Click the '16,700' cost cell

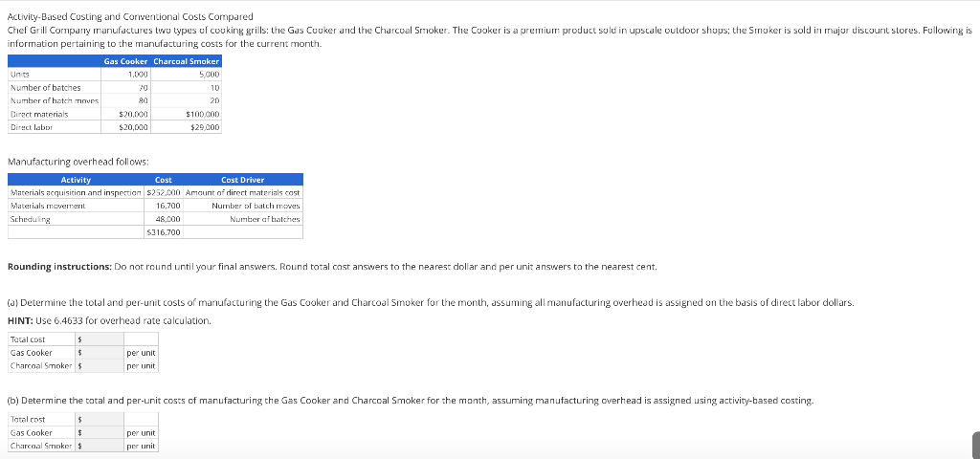coord(163,206)
